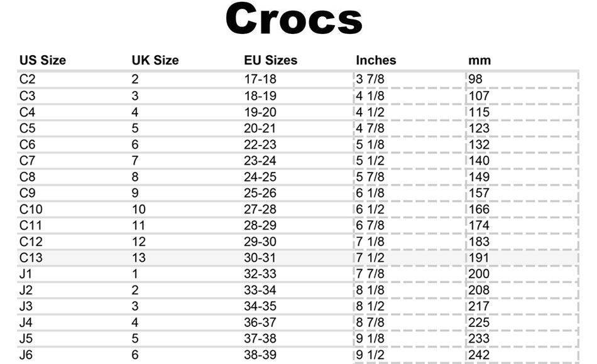597x364 pixels.
Task: Click EU size 22-23 cell
Action: point(260,144)
